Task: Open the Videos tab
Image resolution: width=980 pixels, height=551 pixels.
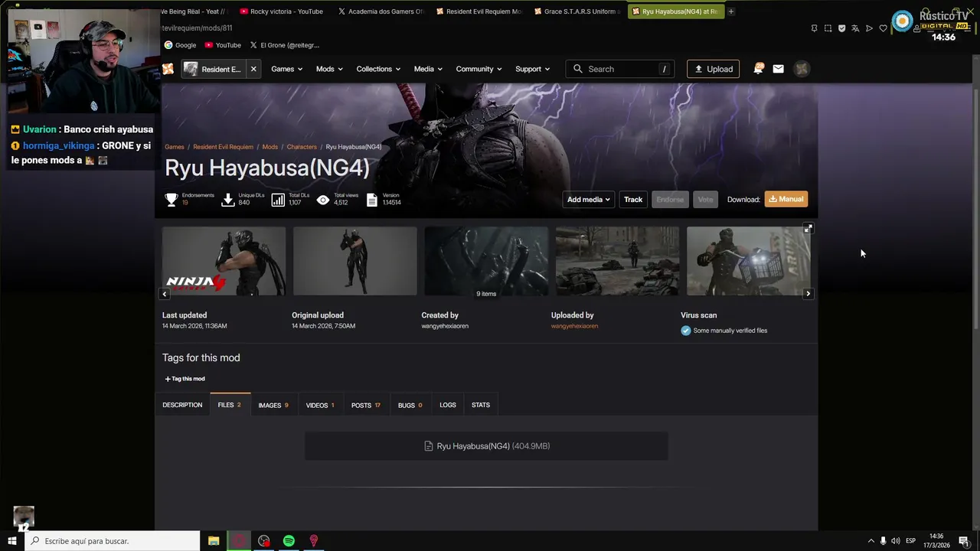Action: point(320,405)
